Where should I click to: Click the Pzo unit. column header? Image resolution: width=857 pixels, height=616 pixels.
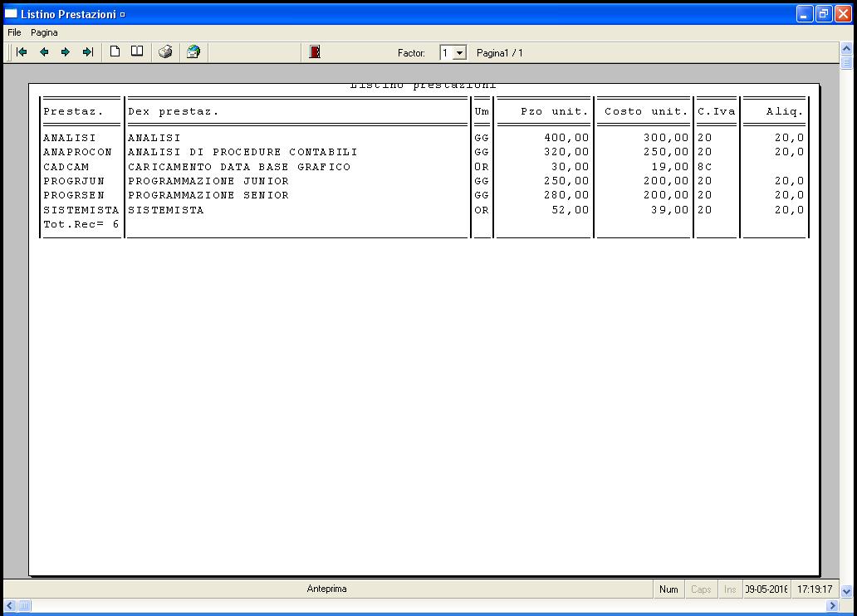click(554, 111)
